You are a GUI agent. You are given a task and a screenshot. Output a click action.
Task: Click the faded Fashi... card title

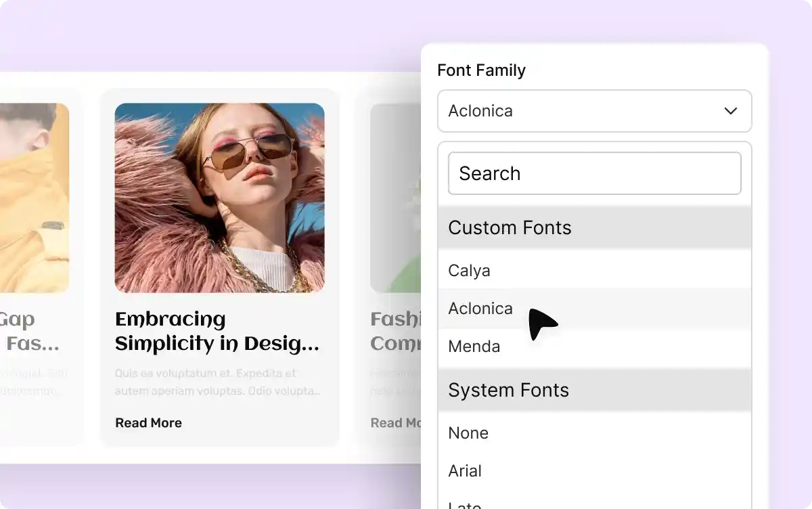click(x=396, y=332)
